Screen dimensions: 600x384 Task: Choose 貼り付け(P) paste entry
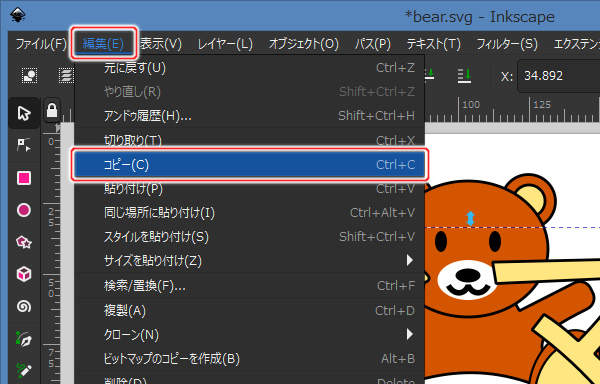(x=249, y=189)
